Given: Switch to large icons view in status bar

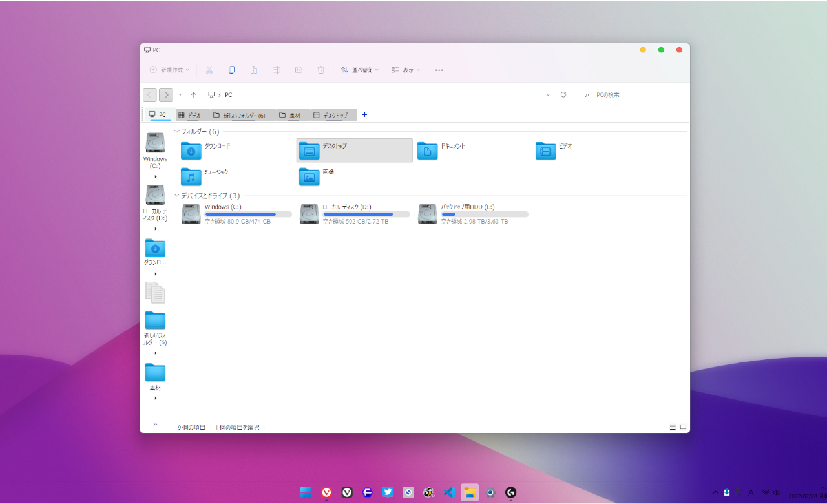Looking at the screenshot, I should coord(683,427).
